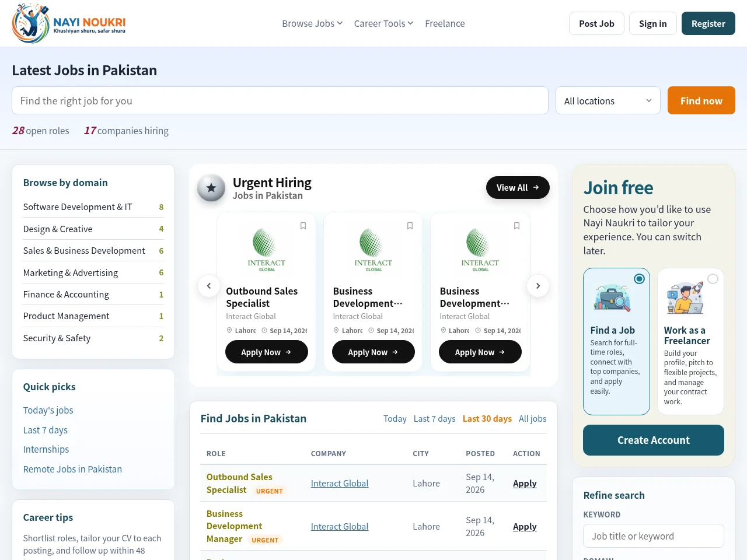The height and width of the screenshot is (560, 747).
Task: Click View All urgent jobs button
Action: (x=518, y=187)
